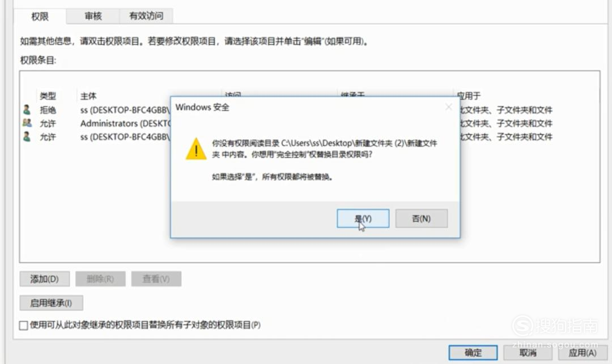Open the 有效访问 tab
The image size is (612, 364).
pos(146,16)
